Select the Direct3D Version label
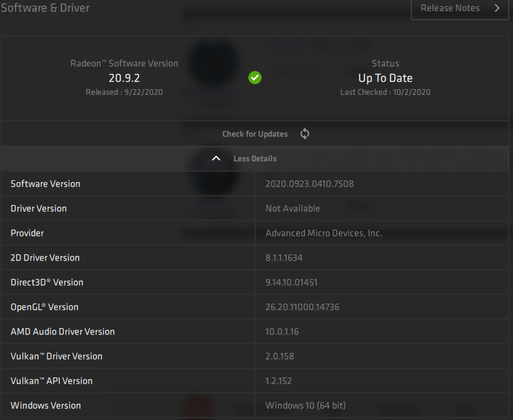Viewport: 513px width, 420px height. [47, 282]
